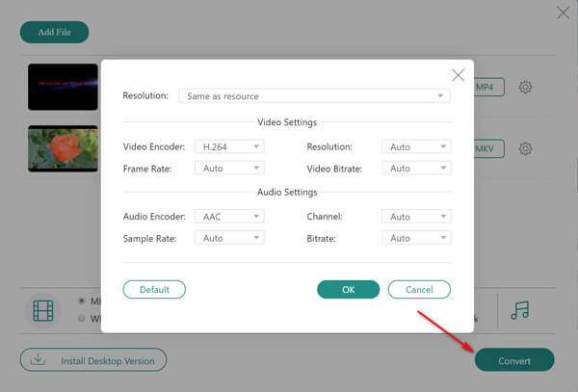
Task: Open the Sample Rate dropdown
Action: click(228, 238)
